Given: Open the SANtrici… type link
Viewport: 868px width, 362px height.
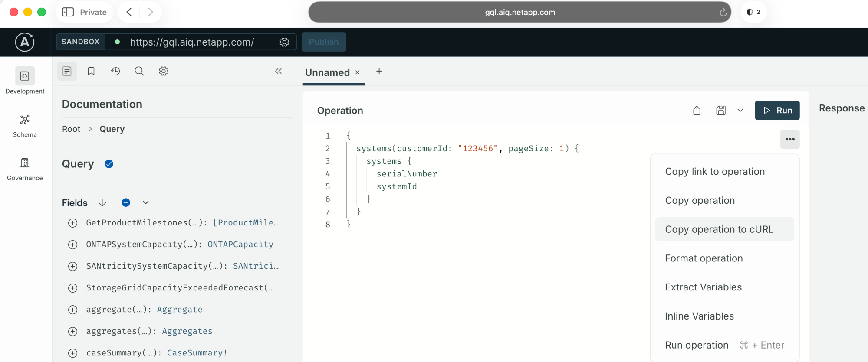Looking at the screenshot, I should 256,266.
